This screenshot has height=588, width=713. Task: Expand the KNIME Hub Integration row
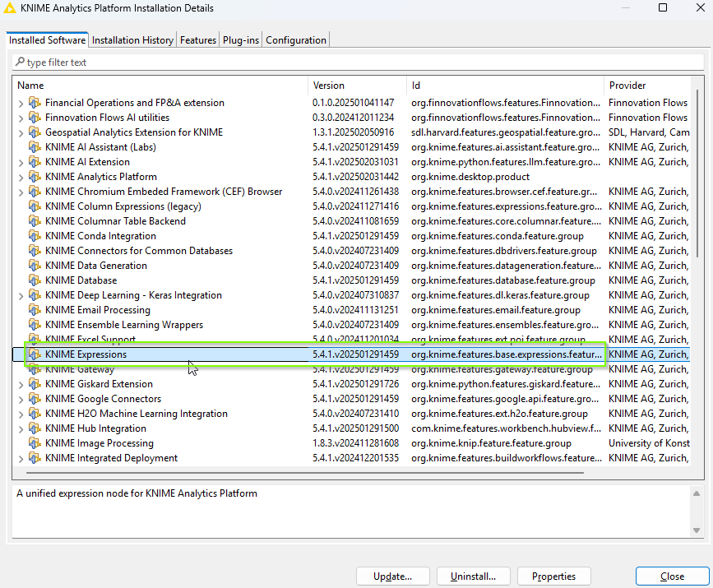coord(21,429)
